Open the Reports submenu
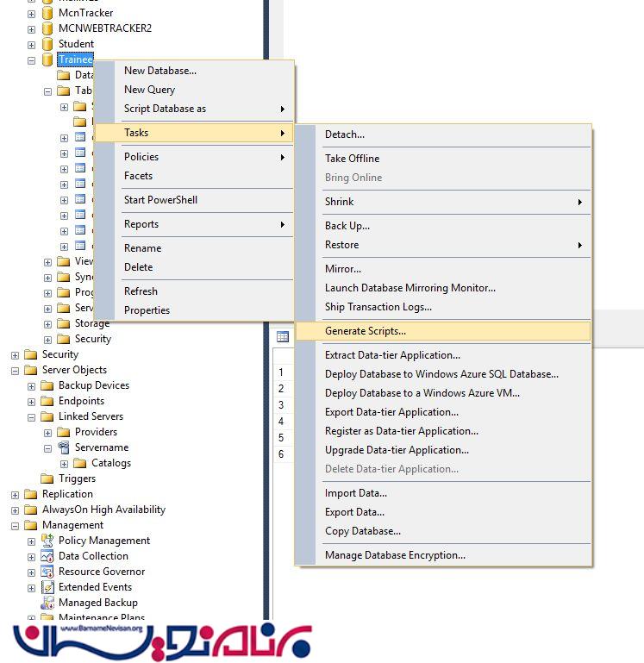This screenshot has height=663, width=644. click(x=194, y=224)
